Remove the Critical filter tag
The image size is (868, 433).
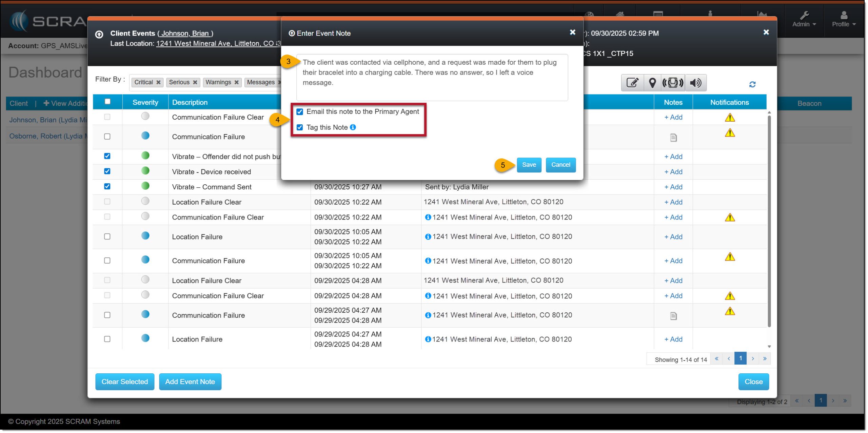click(x=158, y=82)
